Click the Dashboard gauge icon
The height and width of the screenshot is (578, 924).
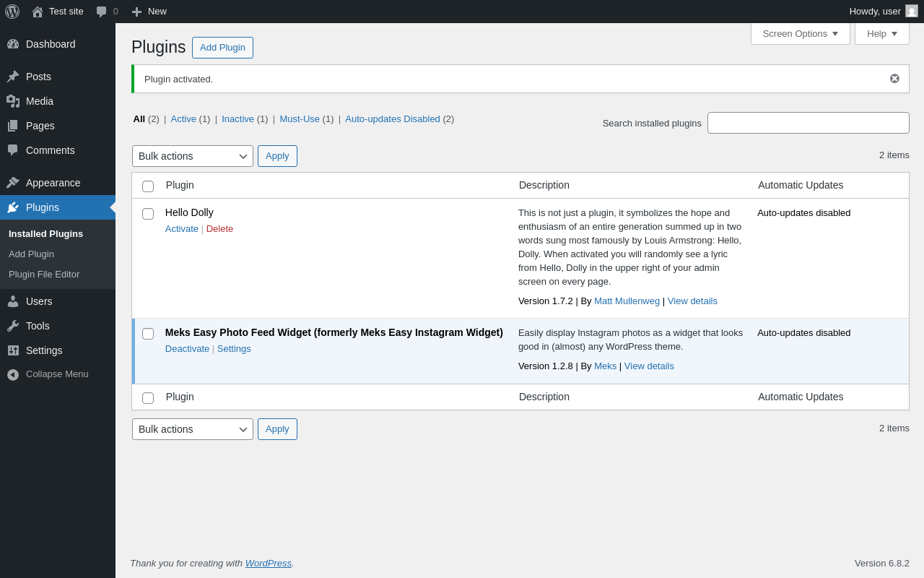click(13, 44)
